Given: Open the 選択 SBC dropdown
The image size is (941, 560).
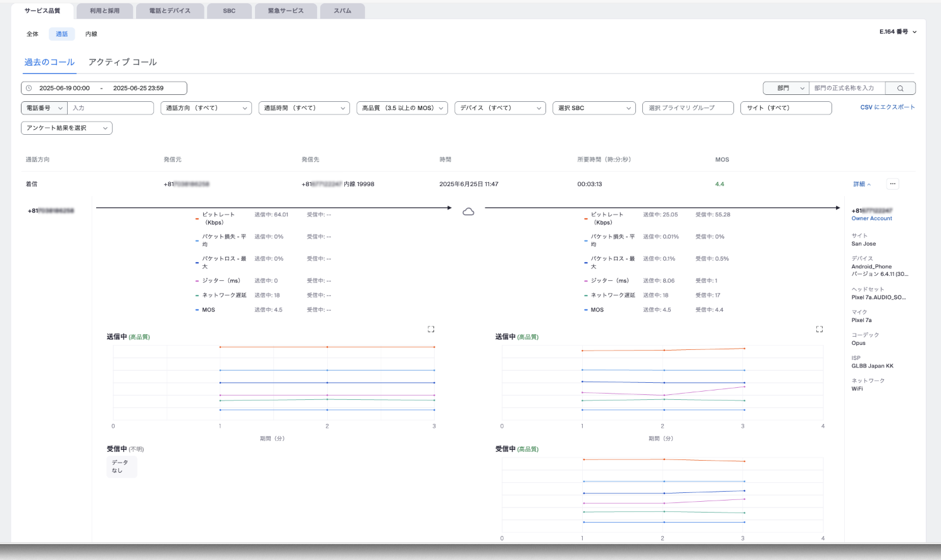Looking at the screenshot, I should click(594, 108).
